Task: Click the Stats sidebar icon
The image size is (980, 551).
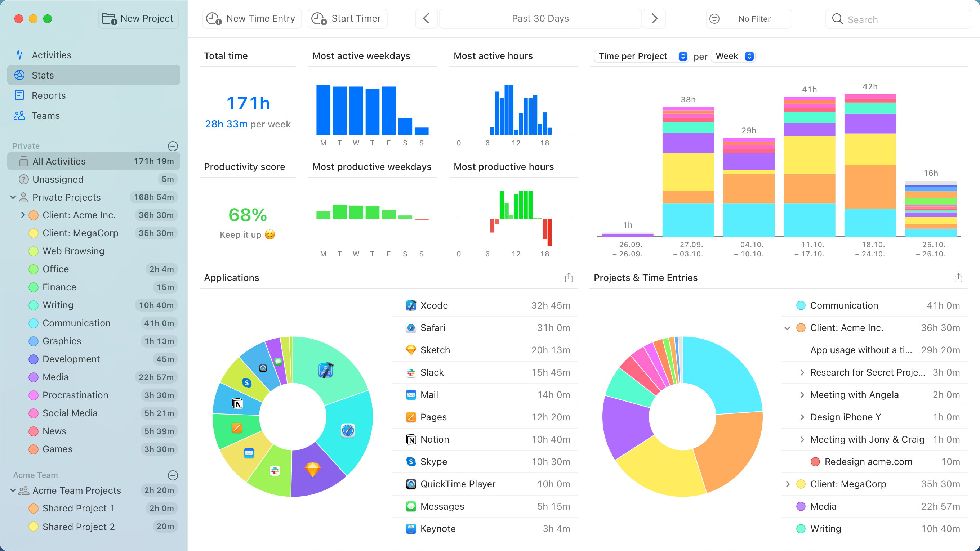Action: click(x=19, y=75)
